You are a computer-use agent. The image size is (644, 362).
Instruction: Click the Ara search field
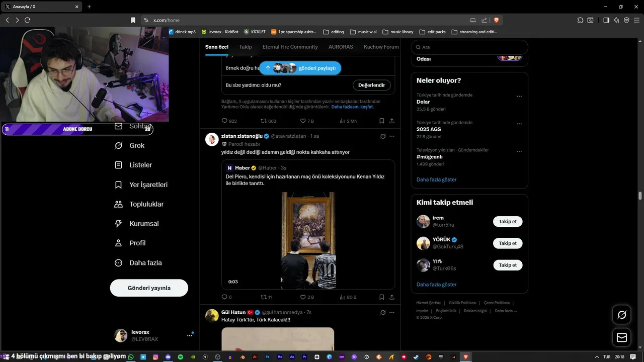pyautogui.click(x=469, y=47)
